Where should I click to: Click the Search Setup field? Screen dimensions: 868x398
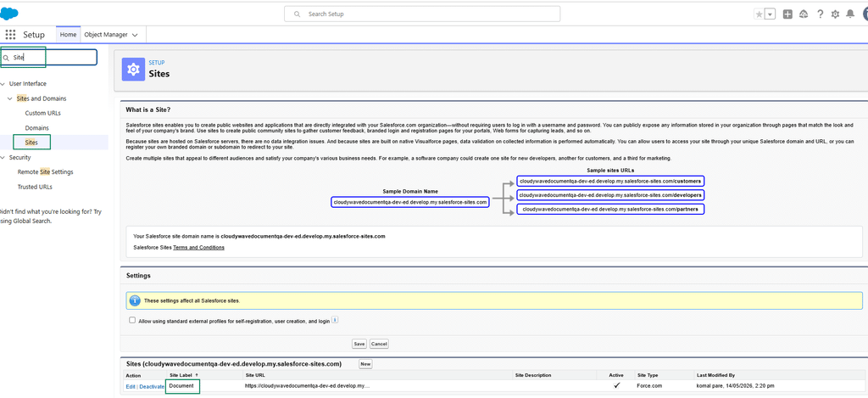click(x=422, y=14)
